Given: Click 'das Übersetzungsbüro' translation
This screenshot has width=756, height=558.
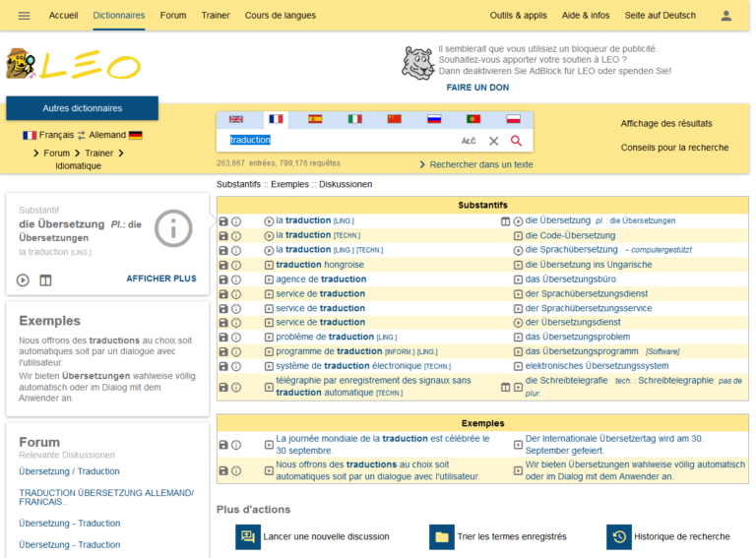Looking at the screenshot, I should [x=570, y=279].
